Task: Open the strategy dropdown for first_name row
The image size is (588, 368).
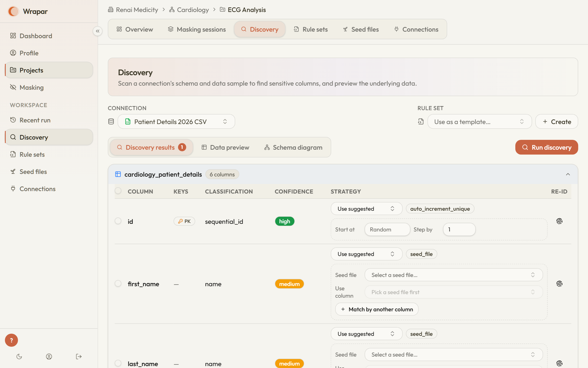Action: (x=366, y=254)
